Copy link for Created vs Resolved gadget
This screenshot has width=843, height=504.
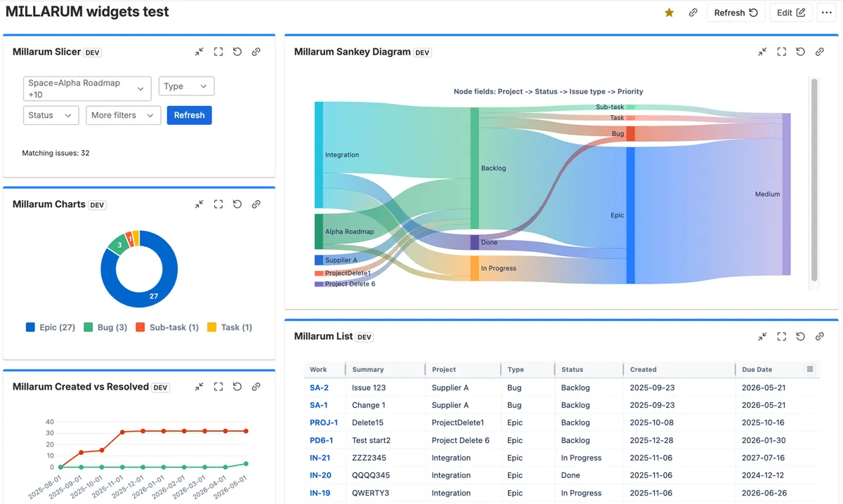pos(256,387)
